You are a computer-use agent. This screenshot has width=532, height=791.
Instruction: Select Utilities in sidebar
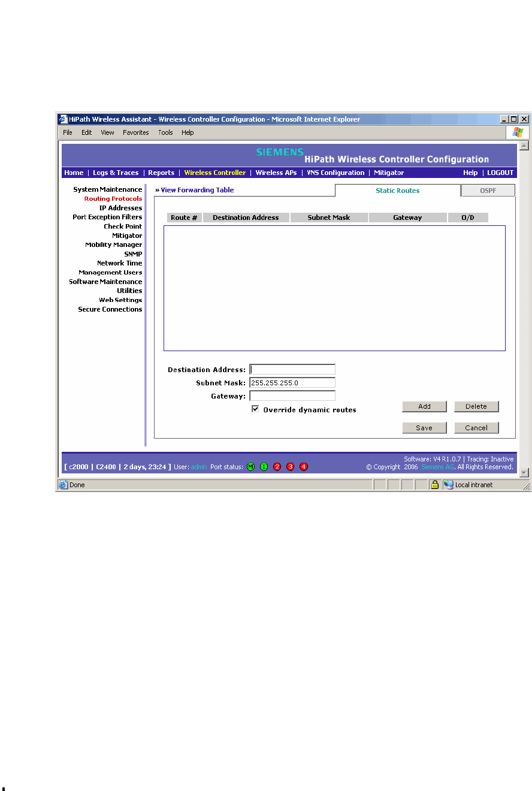pyautogui.click(x=129, y=291)
